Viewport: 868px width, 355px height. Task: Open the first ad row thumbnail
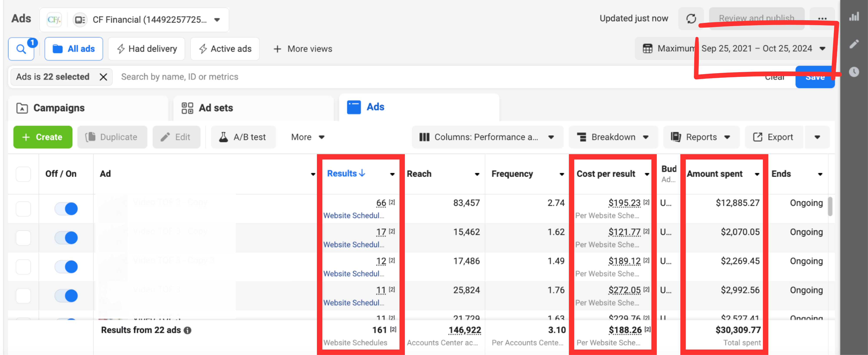tap(113, 209)
